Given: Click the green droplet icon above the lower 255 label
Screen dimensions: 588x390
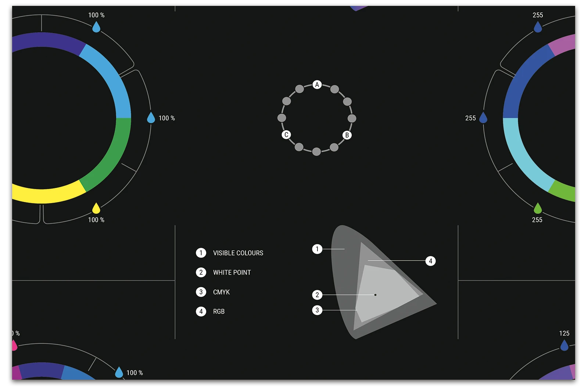Looking at the screenshot, I should pyautogui.click(x=538, y=209).
